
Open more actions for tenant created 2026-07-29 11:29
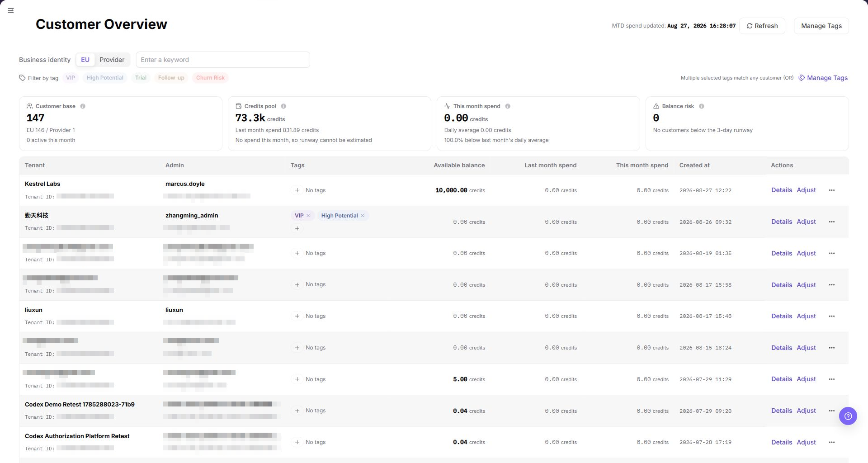point(832,379)
